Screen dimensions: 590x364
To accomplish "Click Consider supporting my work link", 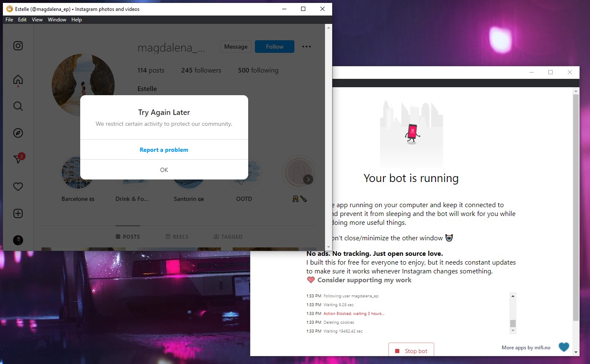I will tap(364, 280).
